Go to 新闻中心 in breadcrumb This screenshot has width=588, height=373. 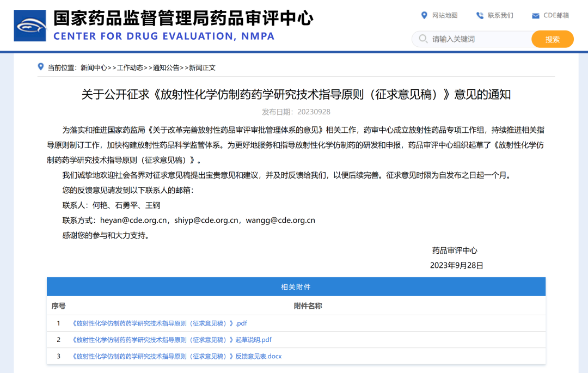(x=94, y=68)
